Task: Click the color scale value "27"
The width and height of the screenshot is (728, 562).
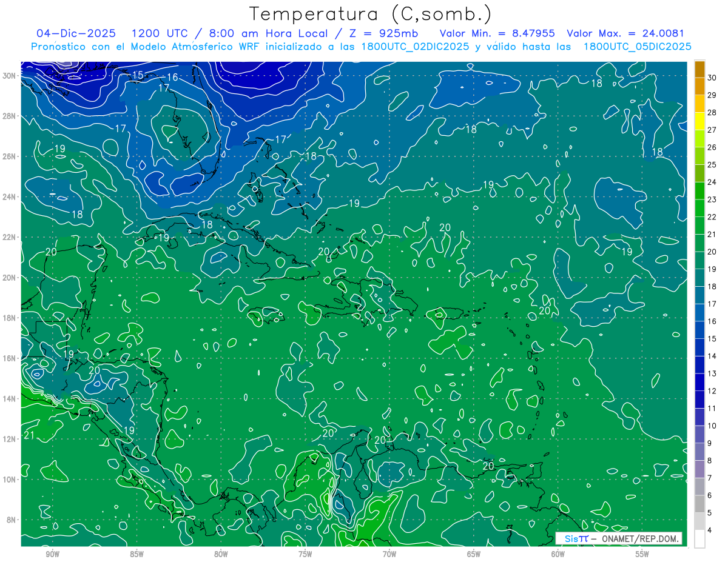Action: [x=712, y=130]
